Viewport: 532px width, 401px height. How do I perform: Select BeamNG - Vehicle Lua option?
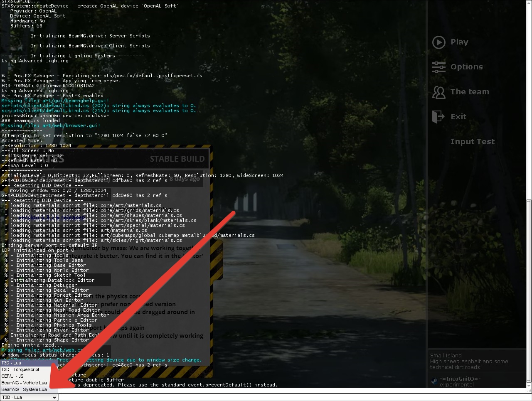click(29, 383)
